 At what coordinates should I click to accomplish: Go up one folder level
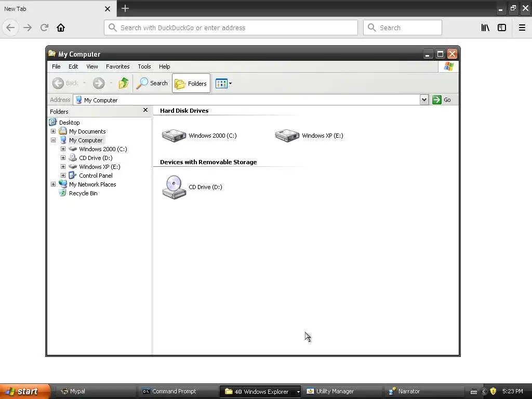pyautogui.click(x=124, y=83)
